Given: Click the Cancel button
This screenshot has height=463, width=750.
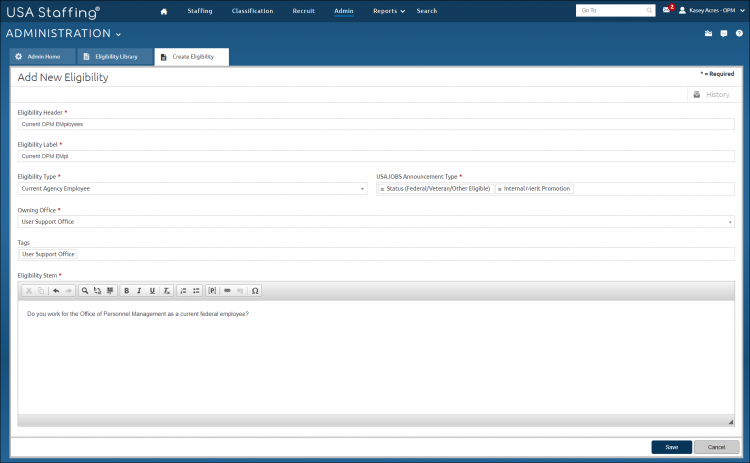Looking at the screenshot, I should (717, 447).
